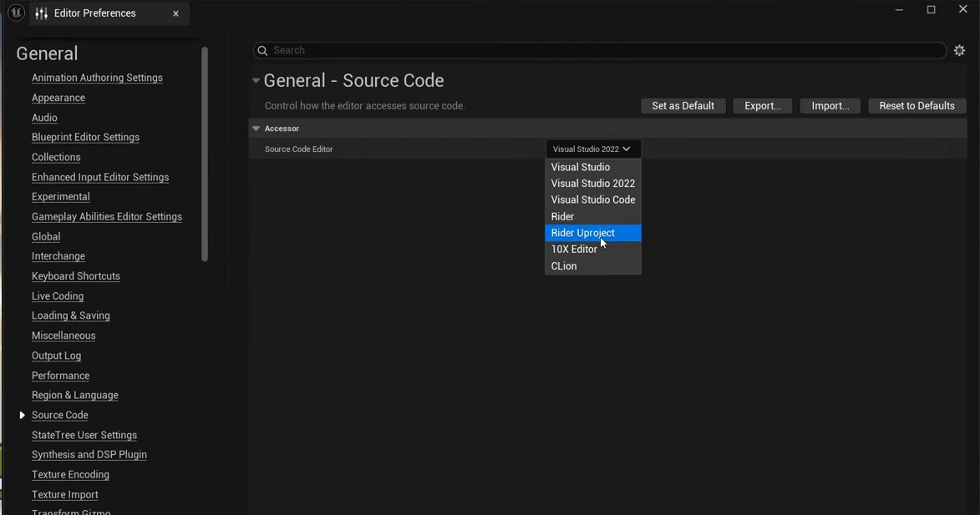Image resolution: width=980 pixels, height=515 pixels.
Task: Close the window with the X button
Action: click(x=963, y=9)
